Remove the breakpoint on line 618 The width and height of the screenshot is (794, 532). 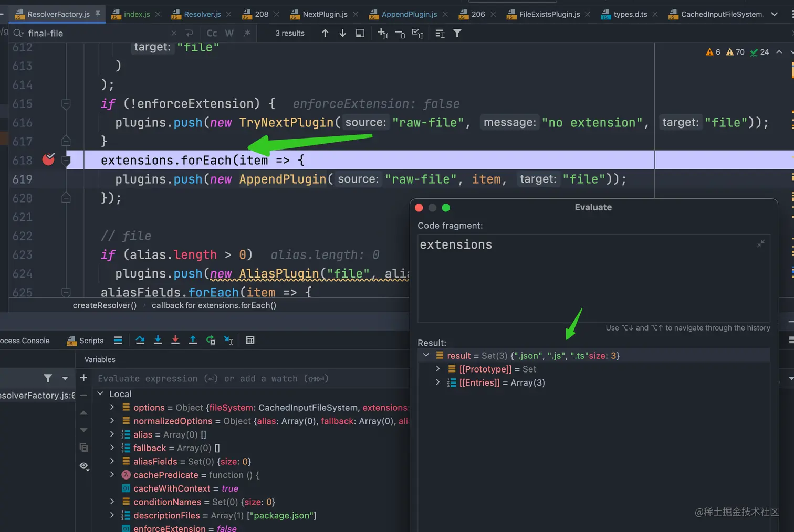click(x=48, y=159)
